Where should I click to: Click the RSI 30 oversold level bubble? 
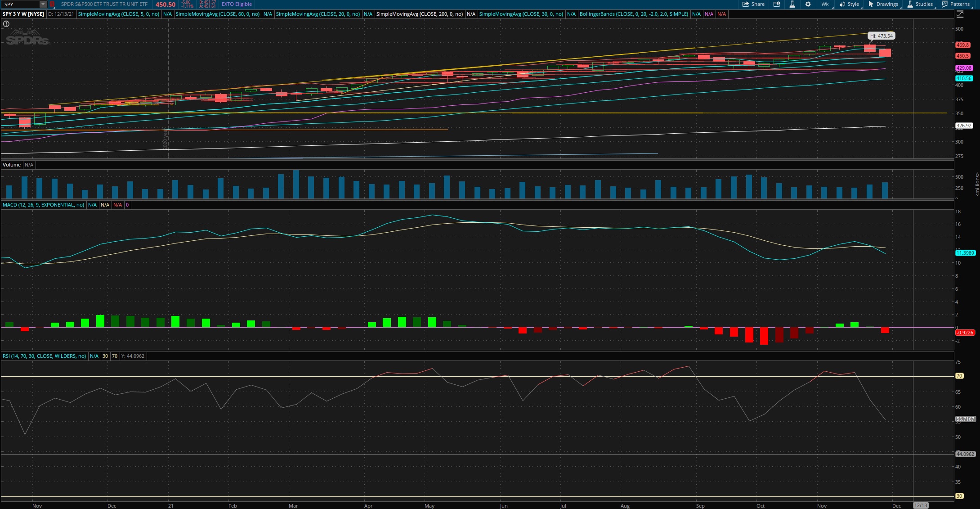coord(959,496)
